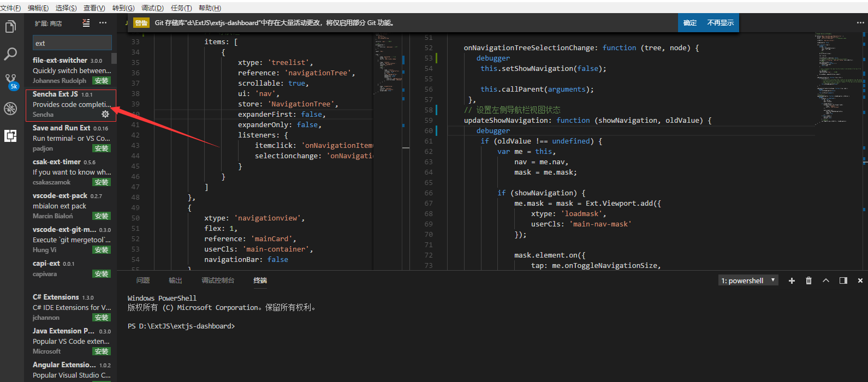
Task: Click the xtype 'treelist' code line
Action: (x=276, y=63)
